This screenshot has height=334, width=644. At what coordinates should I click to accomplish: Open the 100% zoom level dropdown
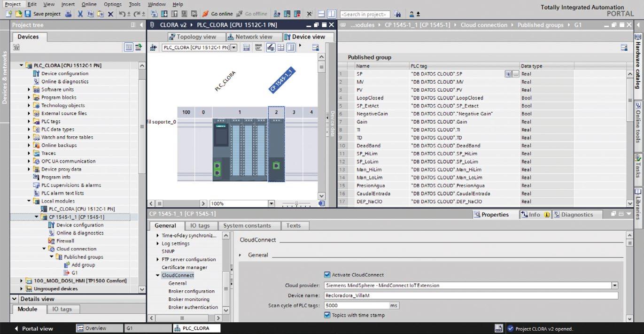pyautogui.click(x=271, y=203)
